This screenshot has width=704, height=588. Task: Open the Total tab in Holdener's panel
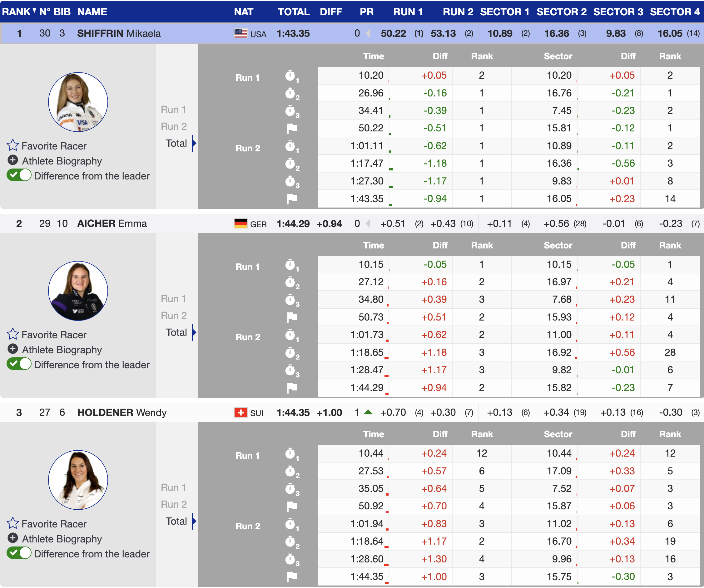[x=176, y=521]
